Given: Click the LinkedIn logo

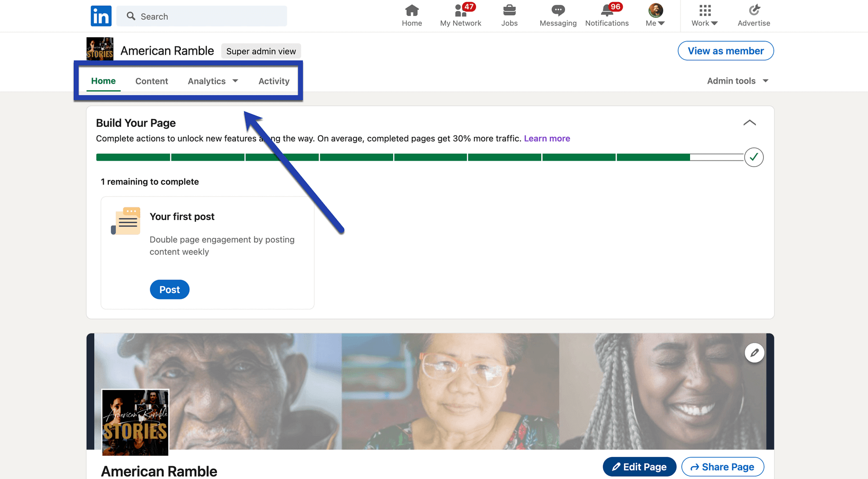Looking at the screenshot, I should pos(101,16).
